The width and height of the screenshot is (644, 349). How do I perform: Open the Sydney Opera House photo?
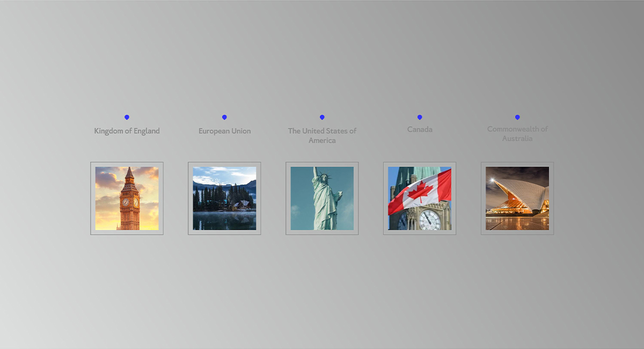tap(517, 198)
